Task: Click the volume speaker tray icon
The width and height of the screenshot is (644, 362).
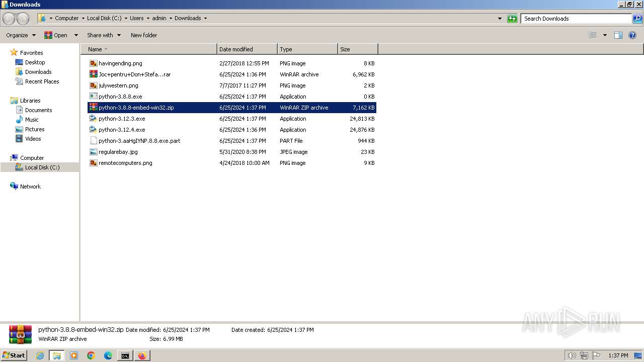Action: tap(572, 355)
